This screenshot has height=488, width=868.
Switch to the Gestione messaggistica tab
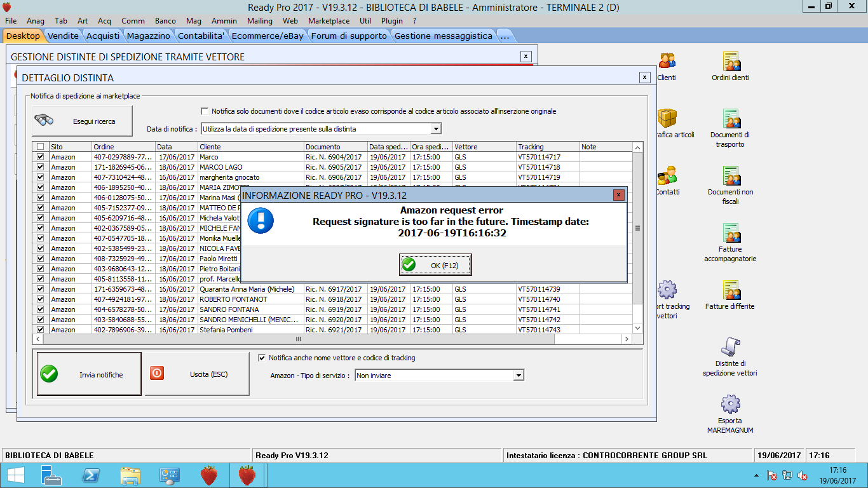[444, 36]
